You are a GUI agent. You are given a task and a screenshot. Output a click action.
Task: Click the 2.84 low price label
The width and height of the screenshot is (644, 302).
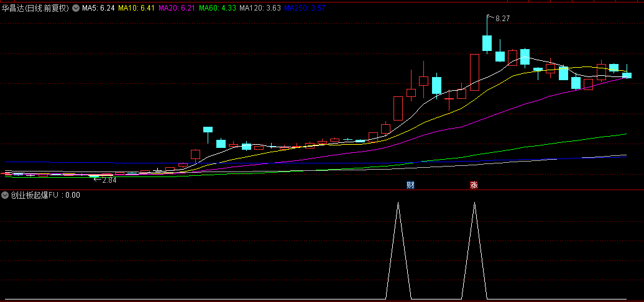click(x=109, y=180)
